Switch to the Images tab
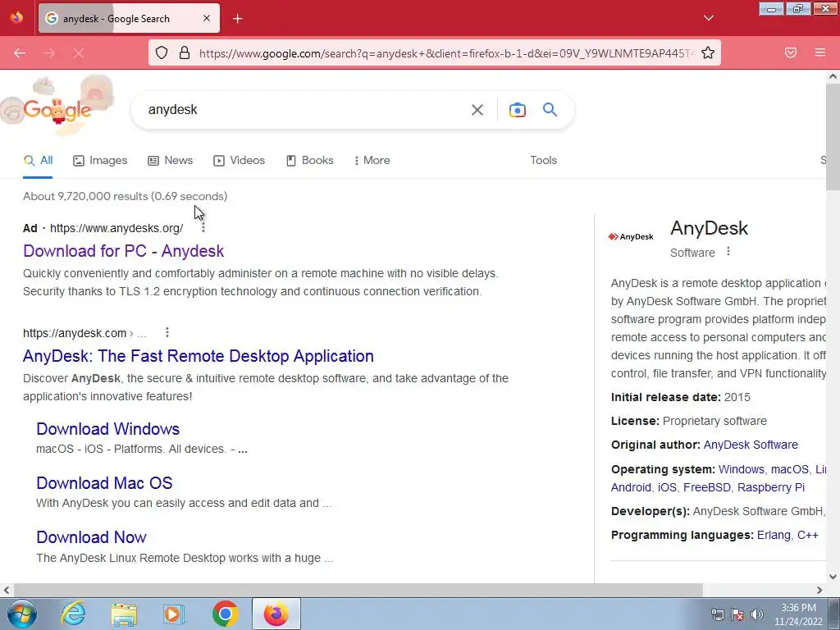840x630 pixels. coord(100,161)
